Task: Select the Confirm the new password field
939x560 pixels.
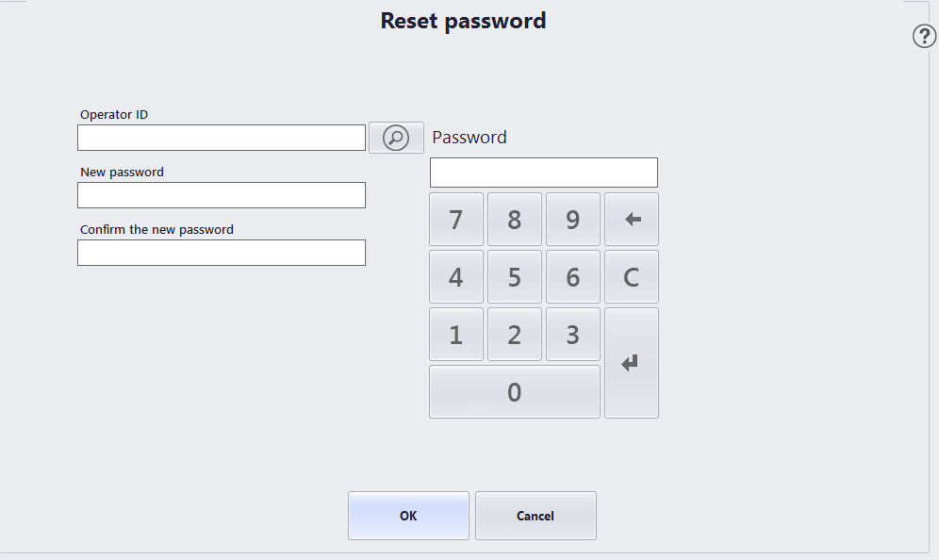Action: 221,253
